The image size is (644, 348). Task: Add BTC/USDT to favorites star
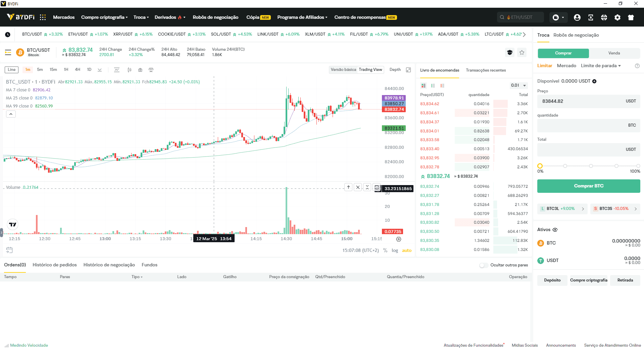522,52
